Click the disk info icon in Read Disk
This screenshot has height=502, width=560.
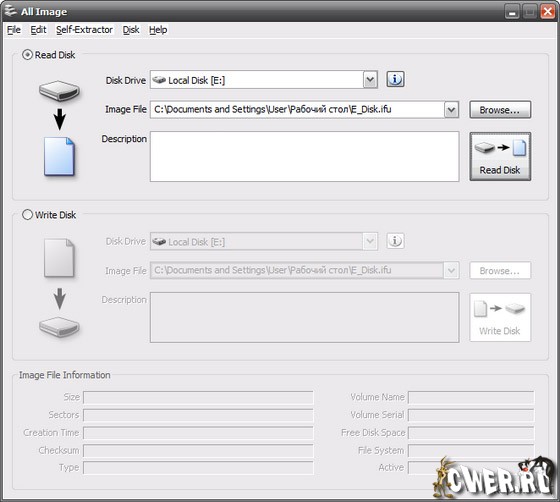pos(395,79)
